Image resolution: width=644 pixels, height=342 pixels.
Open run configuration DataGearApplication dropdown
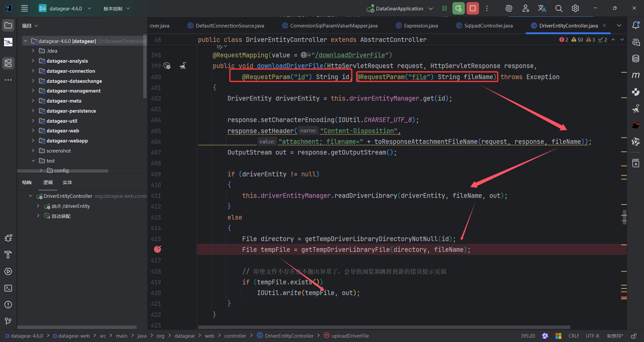(399, 8)
